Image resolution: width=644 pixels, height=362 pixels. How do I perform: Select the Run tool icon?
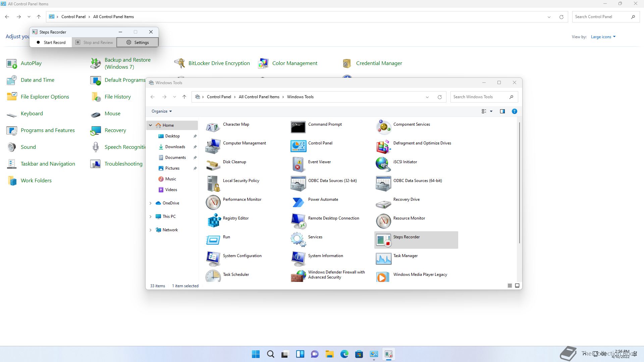213,240
